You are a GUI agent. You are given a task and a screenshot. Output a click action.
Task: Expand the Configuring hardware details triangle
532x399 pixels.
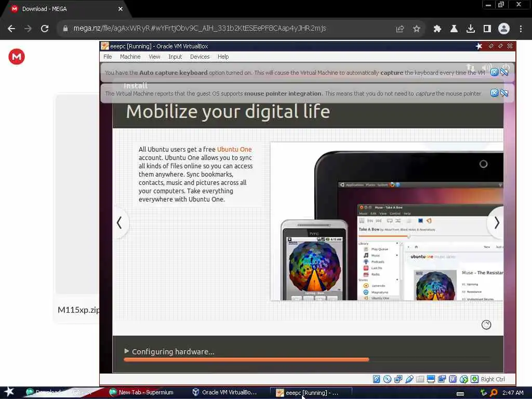(127, 351)
